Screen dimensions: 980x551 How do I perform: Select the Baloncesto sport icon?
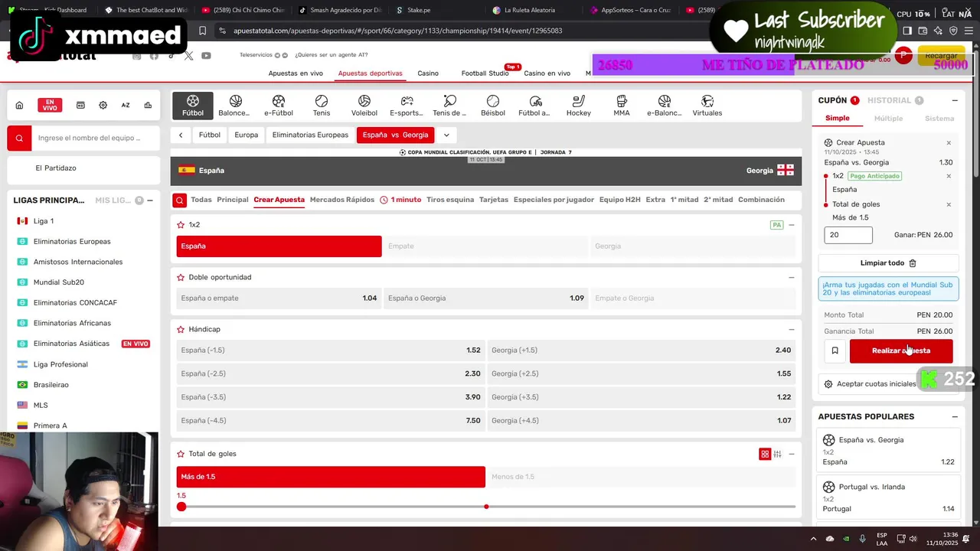coord(235,106)
